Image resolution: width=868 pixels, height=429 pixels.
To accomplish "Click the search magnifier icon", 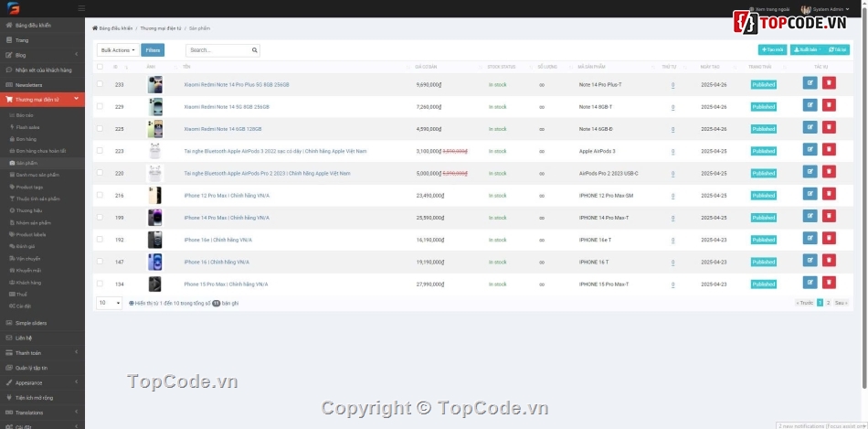I will (x=255, y=50).
